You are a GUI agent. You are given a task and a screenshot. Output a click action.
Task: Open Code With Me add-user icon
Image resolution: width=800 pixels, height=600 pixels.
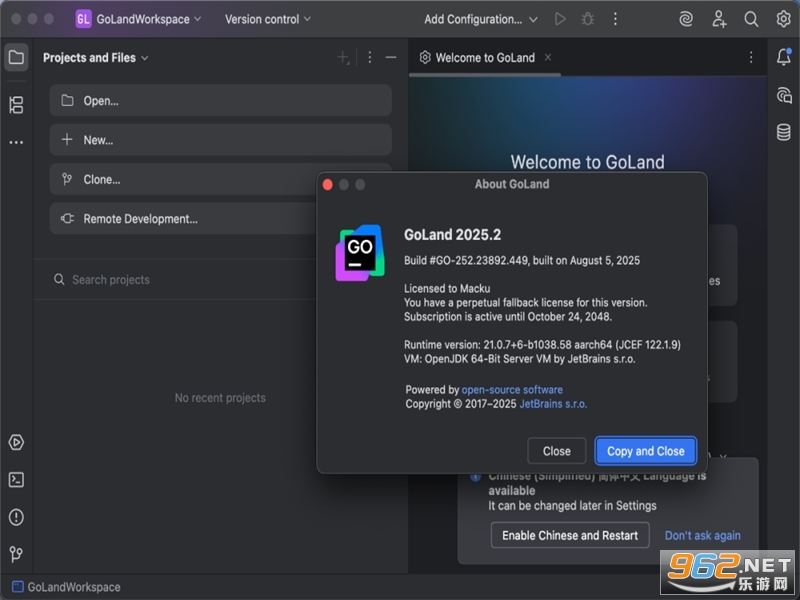719,19
